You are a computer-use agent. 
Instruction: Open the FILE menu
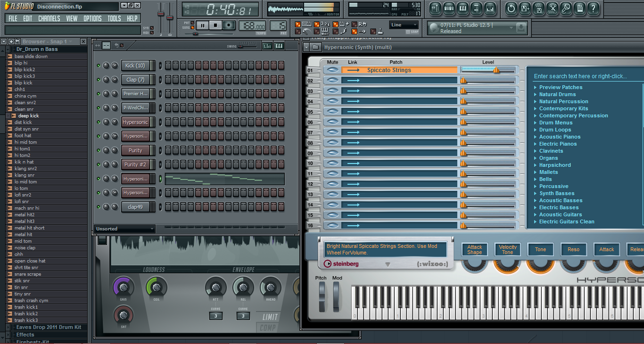[x=13, y=18]
